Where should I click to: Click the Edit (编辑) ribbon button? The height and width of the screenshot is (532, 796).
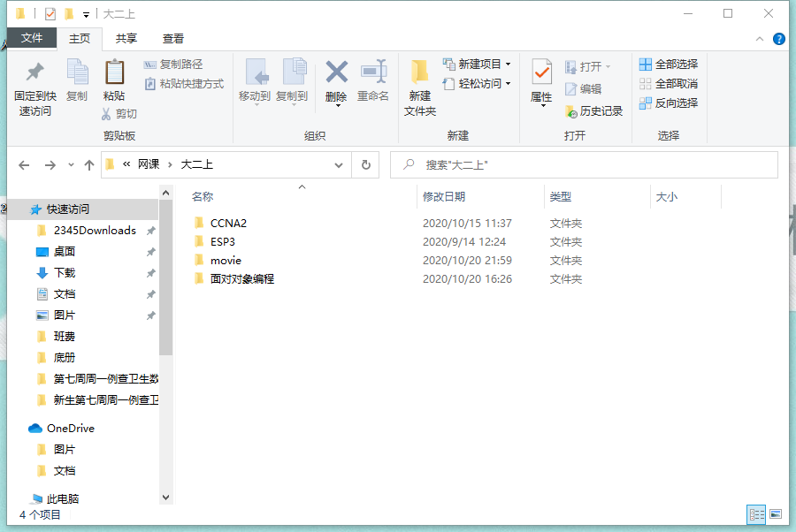pyautogui.click(x=584, y=88)
